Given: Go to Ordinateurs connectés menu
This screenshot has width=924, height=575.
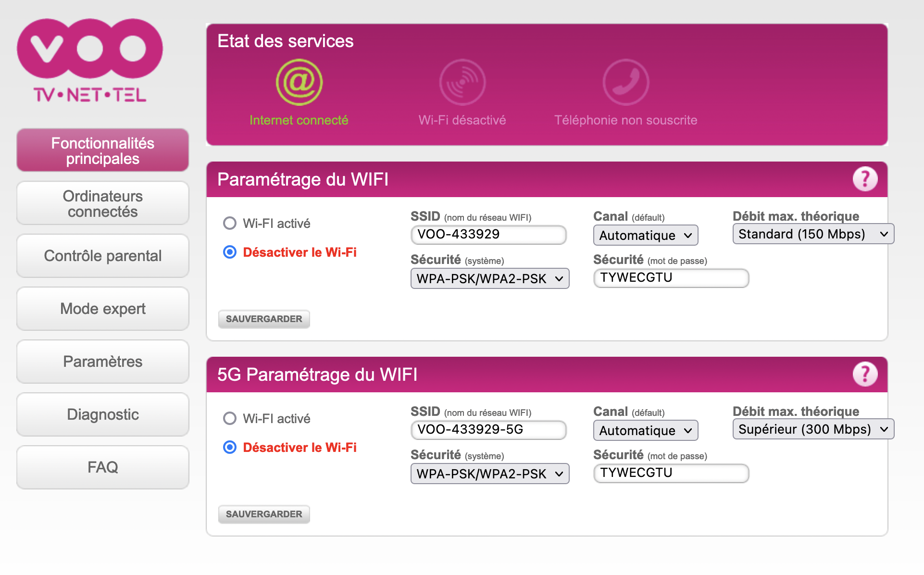Looking at the screenshot, I should 102,203.
